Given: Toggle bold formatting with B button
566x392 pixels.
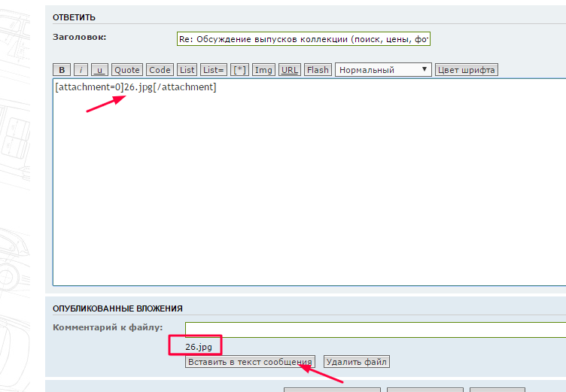Looking at the screenshot, I should click(62, 70).
